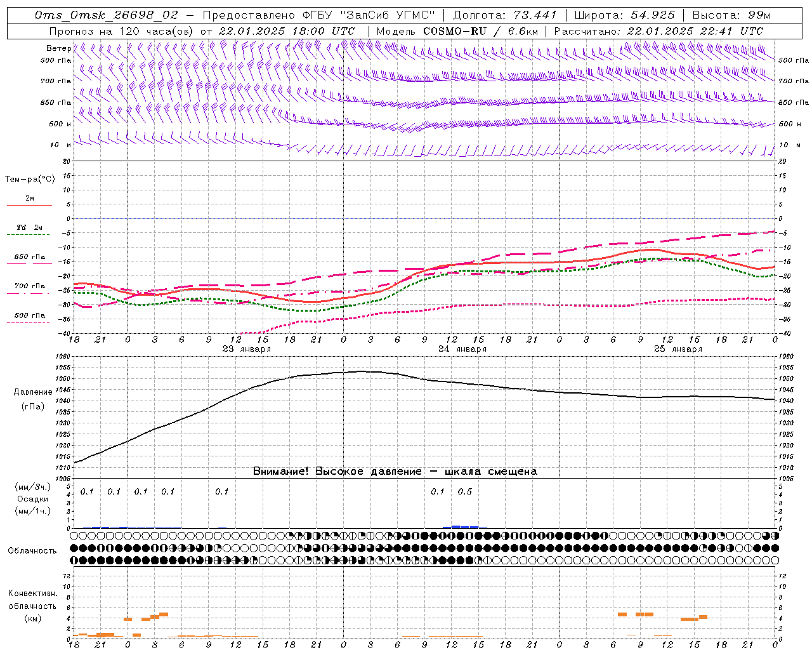Click the Ветер label of the wind panel

(x=58, y=48)
